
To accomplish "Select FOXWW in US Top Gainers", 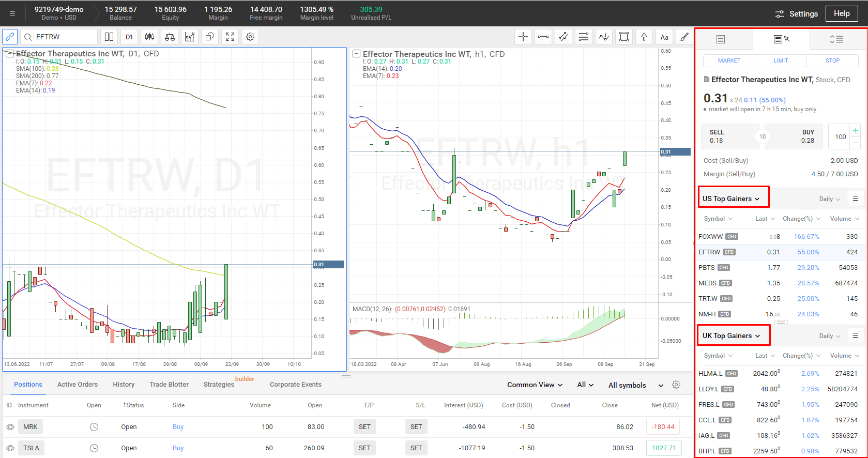I will [x=780, y=237].
